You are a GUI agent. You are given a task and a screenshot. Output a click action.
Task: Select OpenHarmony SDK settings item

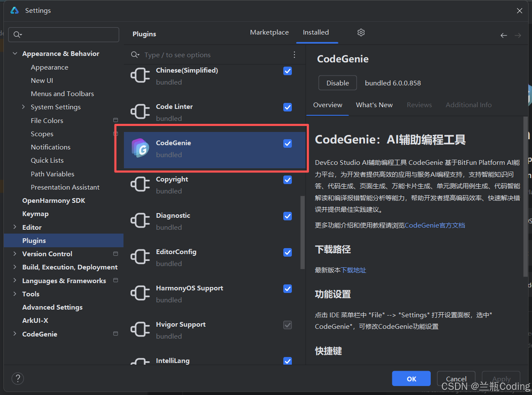(x=54, y=200)
